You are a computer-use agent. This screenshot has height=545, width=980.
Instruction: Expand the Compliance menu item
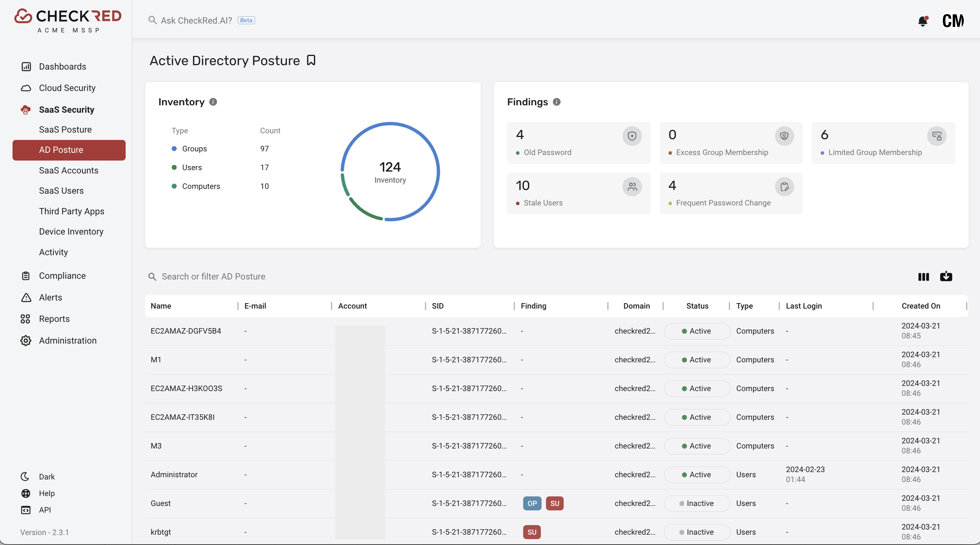click(x=62, y=276)
